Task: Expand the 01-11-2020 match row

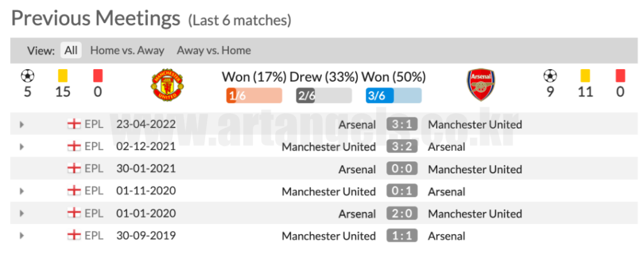Action: click(x=22, y=191)
